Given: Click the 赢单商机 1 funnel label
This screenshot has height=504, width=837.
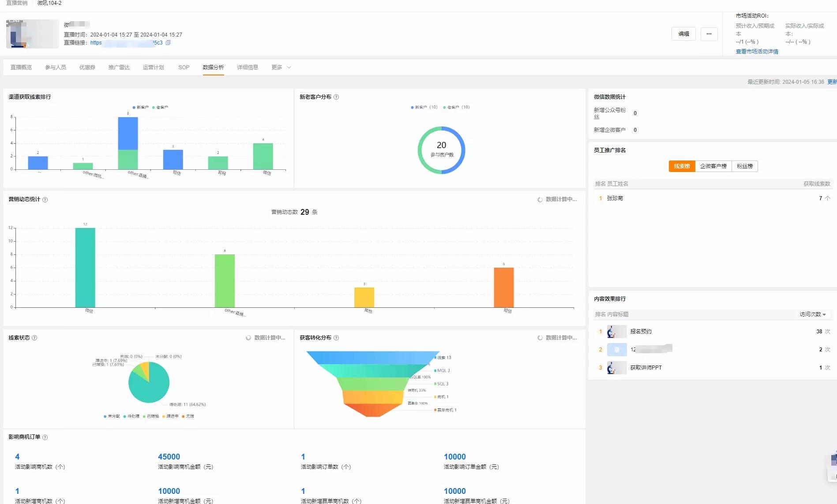Looking at the screenshot, I should (446, 410).
